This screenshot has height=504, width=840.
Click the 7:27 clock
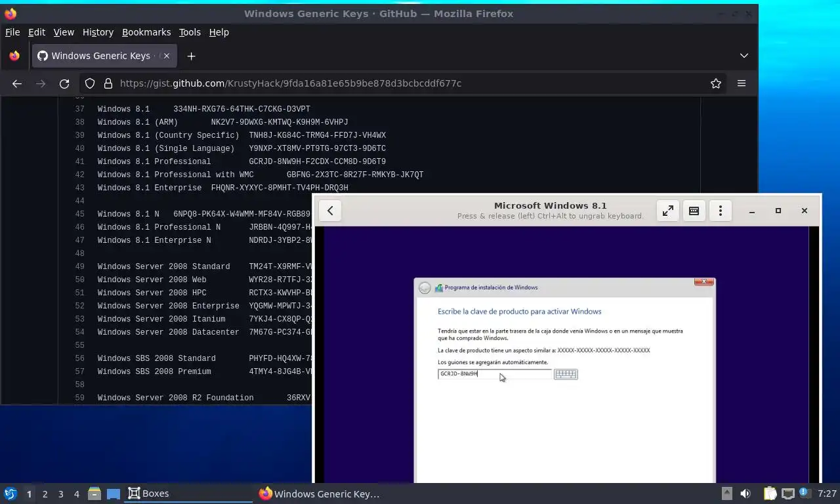point(827,493)
